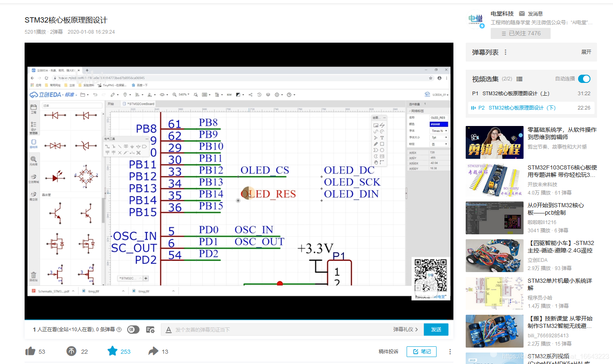Click uploader description 工程师的随身学堂
This screenshot has height=364, width=613.
pos(542,23)
